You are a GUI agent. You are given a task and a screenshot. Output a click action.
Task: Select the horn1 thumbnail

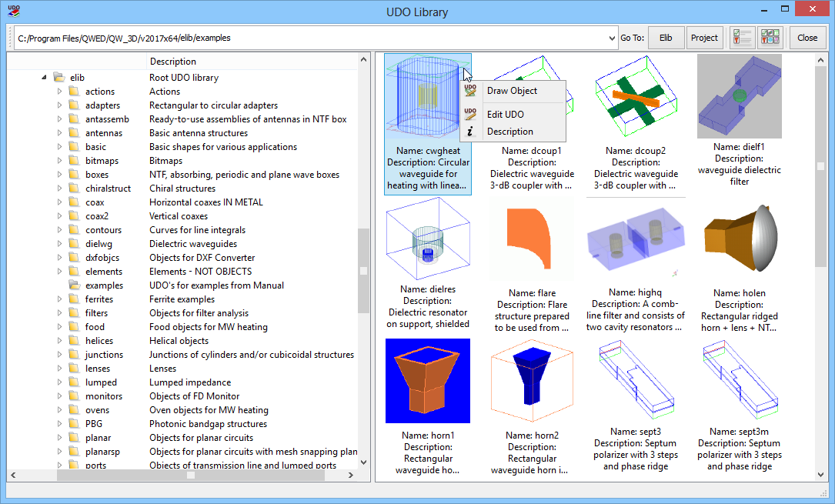(x=428, y=381)
